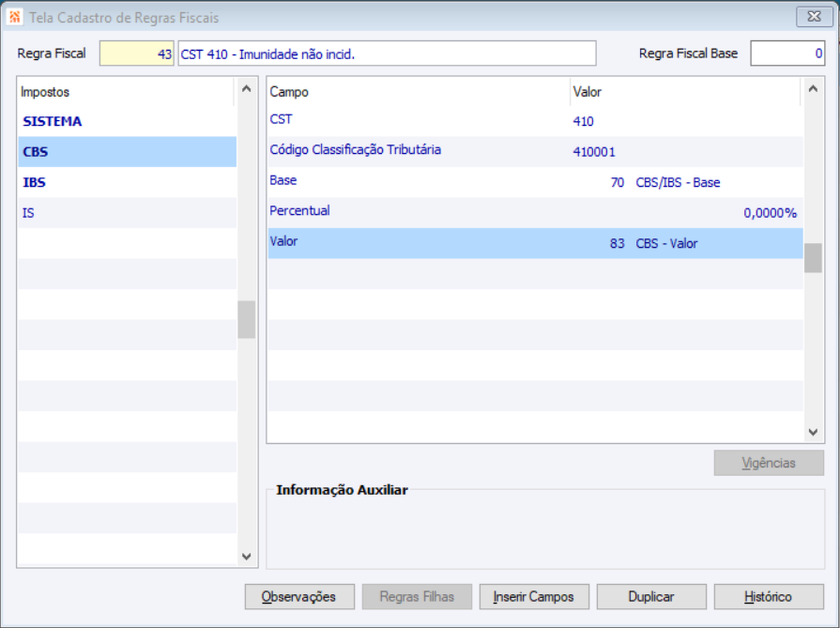The width and height of the screenshot is (840, 628).
Task: Click the CST value 410
Action: coord(584,122)
